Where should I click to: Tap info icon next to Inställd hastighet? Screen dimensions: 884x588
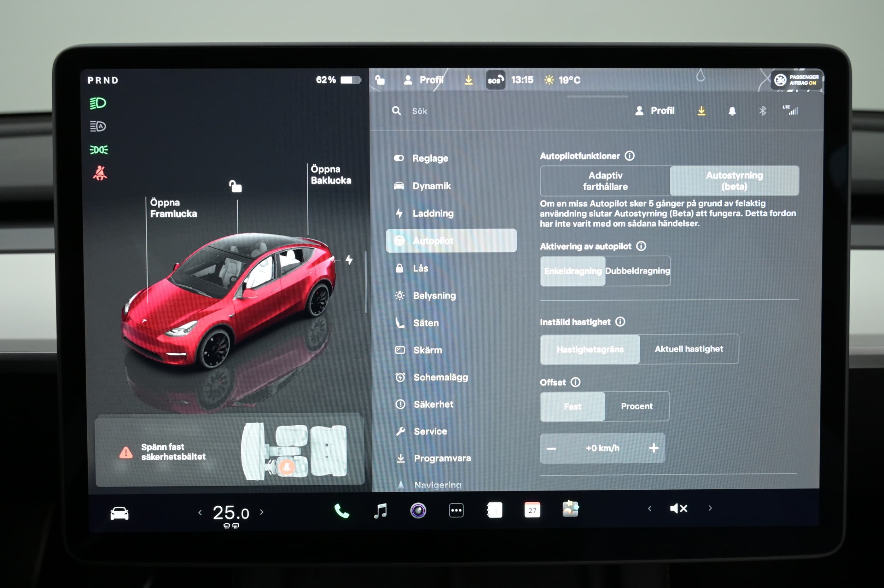[620, 321]
